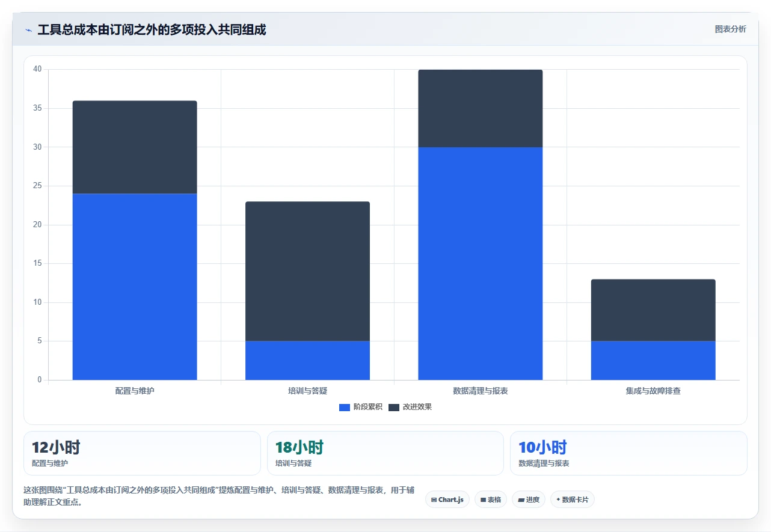
Task: Click the 图表分析 label in header
Action: click(730, 29)
